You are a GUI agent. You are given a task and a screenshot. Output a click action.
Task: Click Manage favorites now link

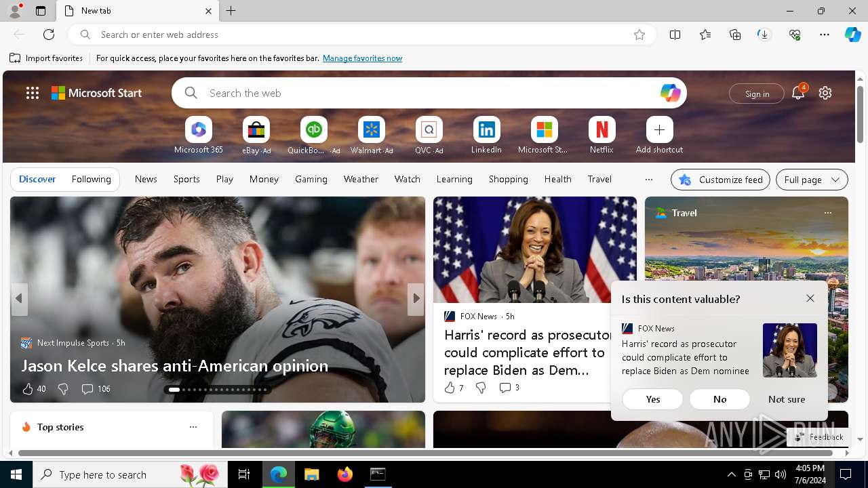(362, 58)
